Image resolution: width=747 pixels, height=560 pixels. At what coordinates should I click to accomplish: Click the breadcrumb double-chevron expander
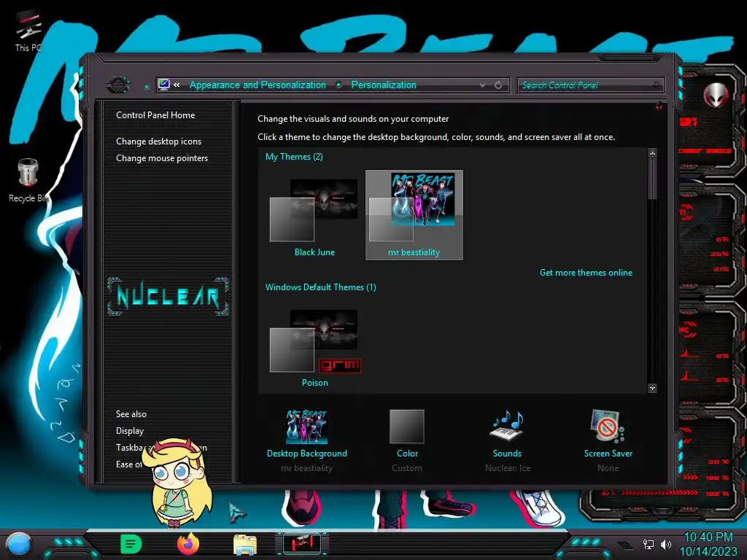pyautogui.click(x=177, y=85)
